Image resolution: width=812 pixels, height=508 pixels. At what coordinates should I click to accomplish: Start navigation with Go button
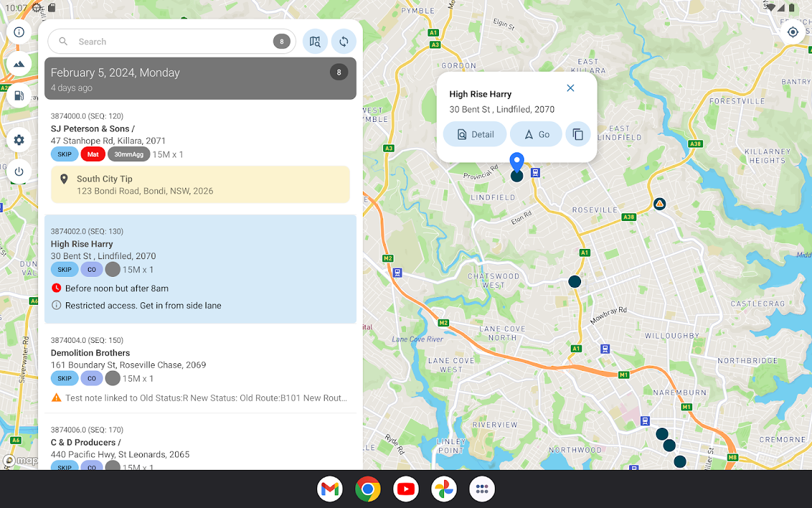(x=536, y=135)
